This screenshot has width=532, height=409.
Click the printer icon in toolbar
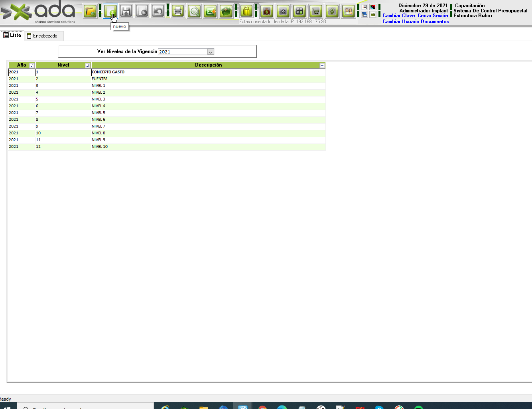coord(178,11)
